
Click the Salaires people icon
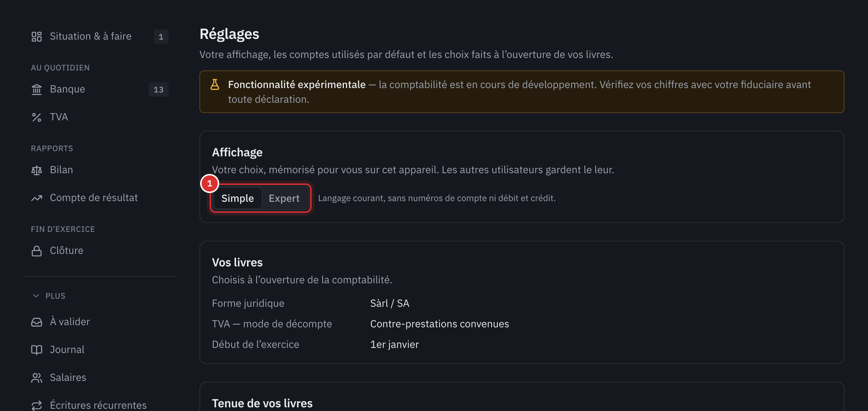[x=37, y=378]
